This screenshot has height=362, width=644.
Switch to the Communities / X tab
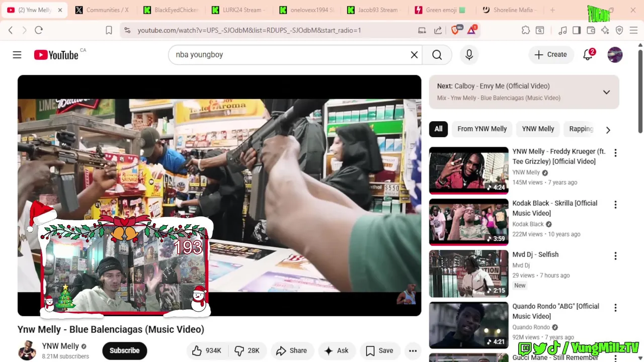click(102, 10)
